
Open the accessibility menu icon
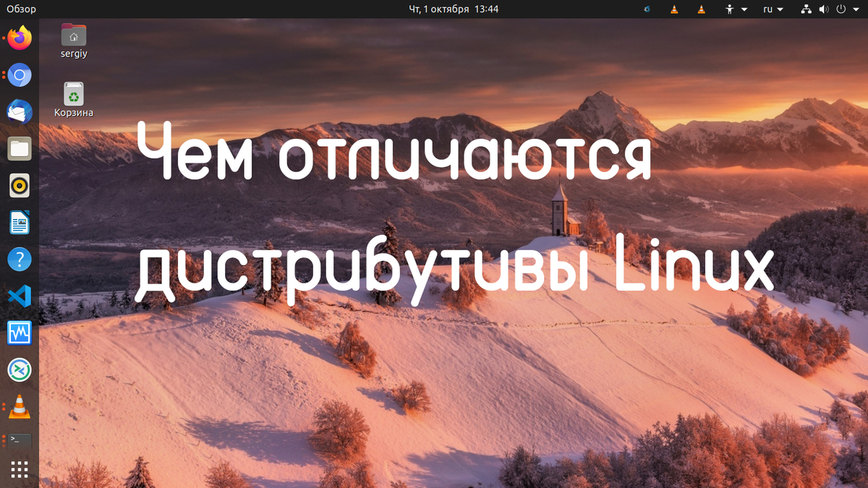(x=730, y=9)
